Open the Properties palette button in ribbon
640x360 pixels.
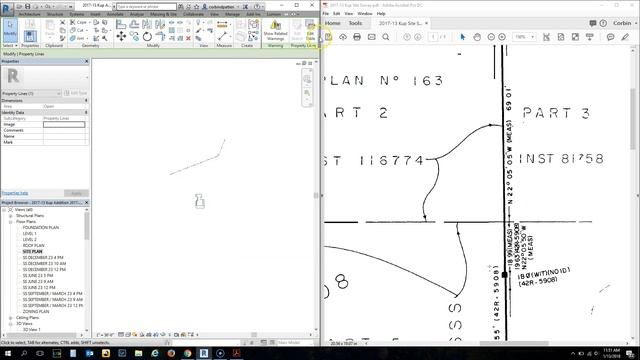tap(30, 36)
